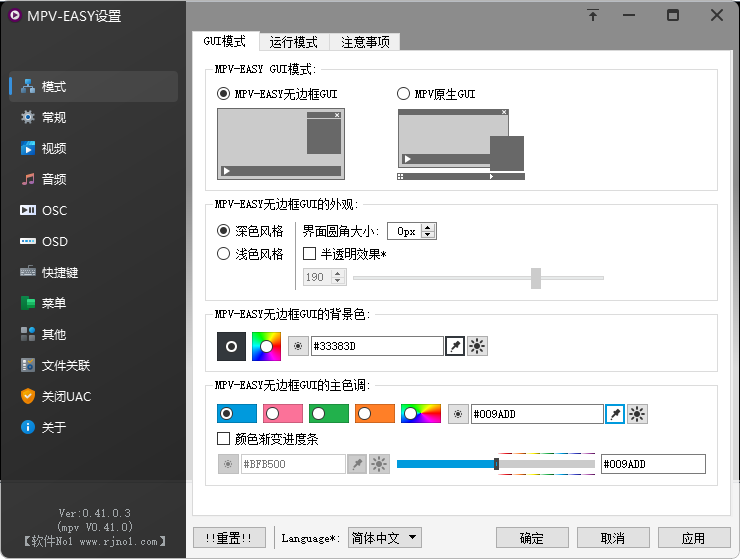Click the 取消 cancel button
The height and width of the screenshot is (559, 740).
click(613, 538)
